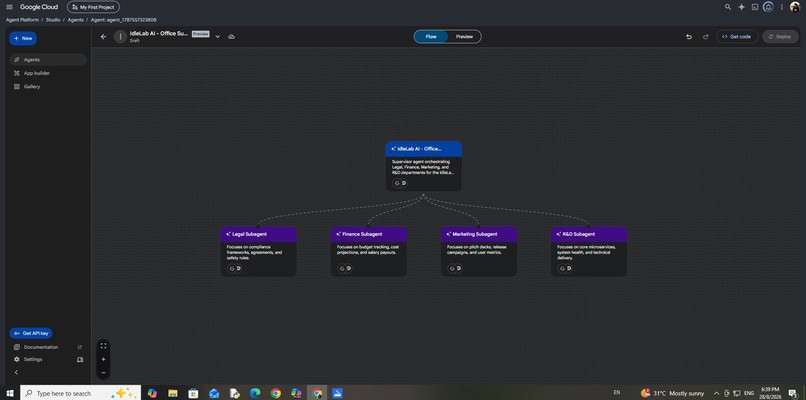This screenshot has width=806, height=400.
Task: Click Google icon on Finance Subagent card
Action: click(342, 268)
